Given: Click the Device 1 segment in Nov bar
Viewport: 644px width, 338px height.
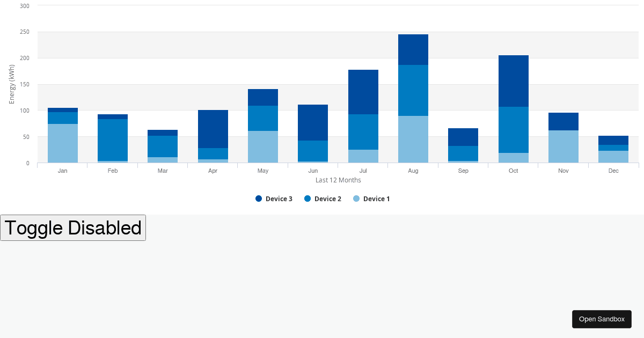Looking at the screenshot, I should click(563, 146).
